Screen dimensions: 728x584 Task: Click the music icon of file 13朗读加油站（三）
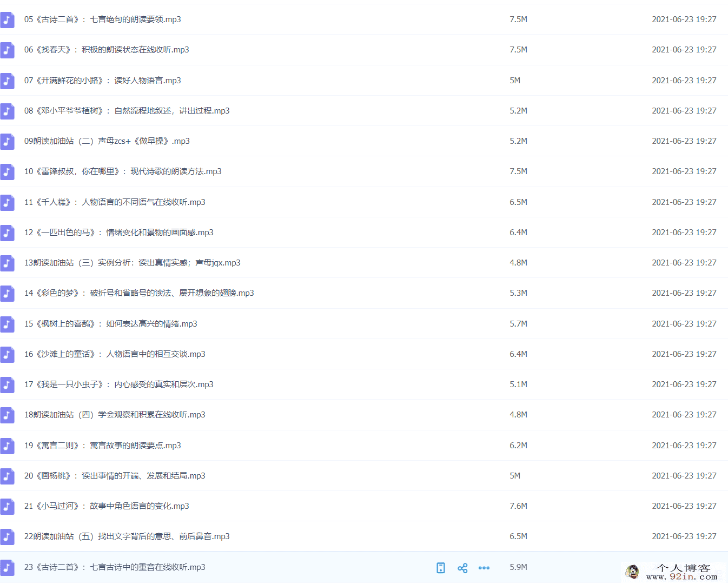click(7, 263)
